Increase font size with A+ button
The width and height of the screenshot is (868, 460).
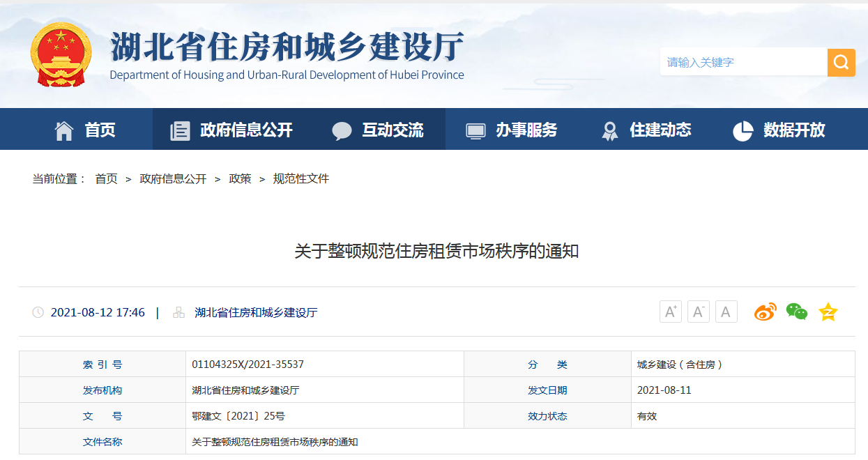671,312
